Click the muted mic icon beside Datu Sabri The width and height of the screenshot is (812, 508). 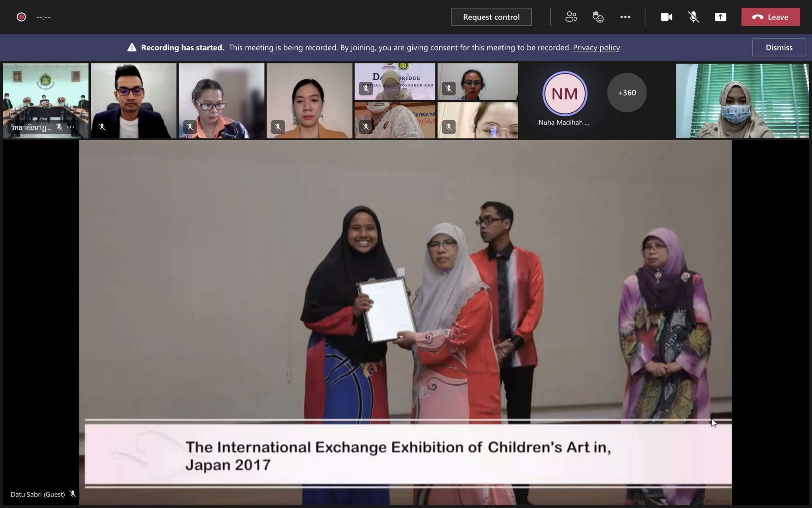click(73, 494)
